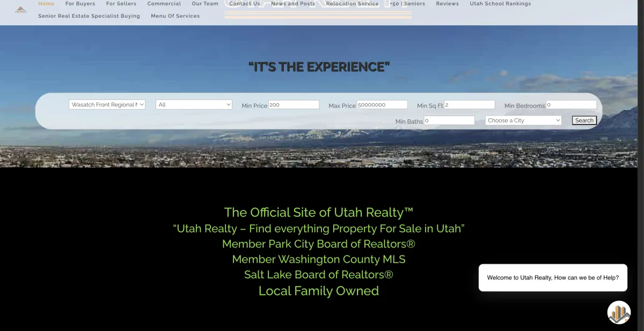The height and width of the screenshot is (331, 644).
Task: Click 'Local Family Owned' text
Action: tap(319, 291)
